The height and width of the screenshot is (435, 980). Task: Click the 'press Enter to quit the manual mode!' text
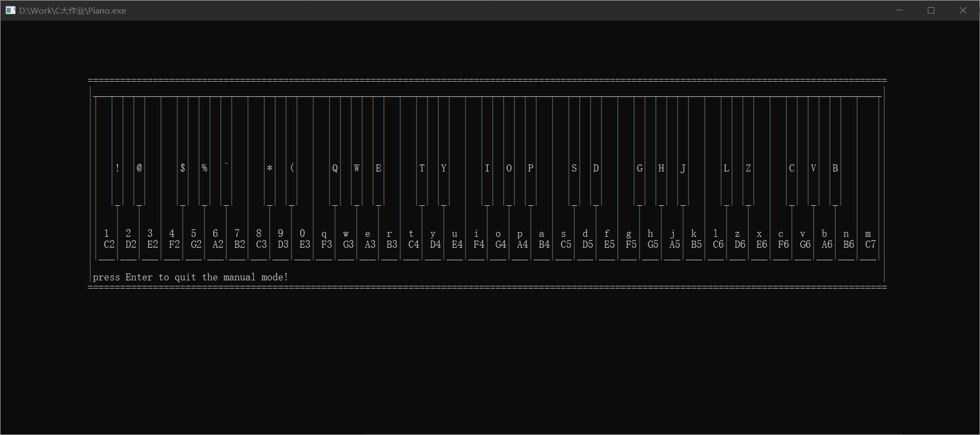(190, 277)
